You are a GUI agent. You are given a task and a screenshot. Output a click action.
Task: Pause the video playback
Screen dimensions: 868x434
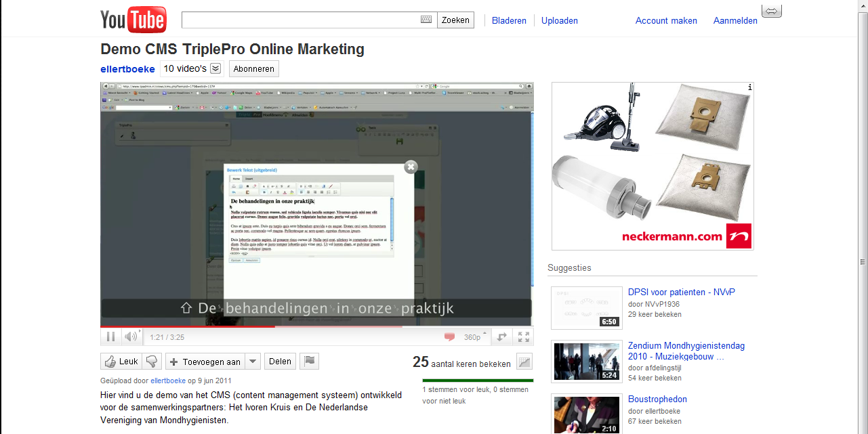coord(110,337)
